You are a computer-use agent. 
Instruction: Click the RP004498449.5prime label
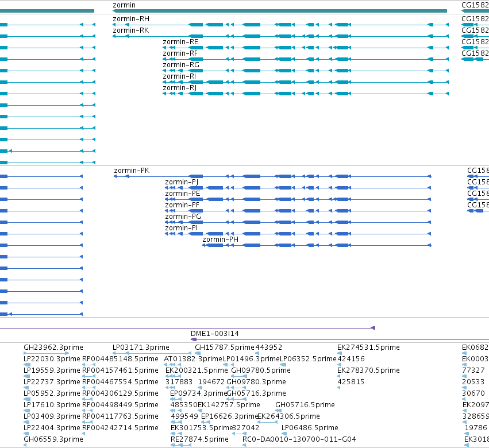120,405
